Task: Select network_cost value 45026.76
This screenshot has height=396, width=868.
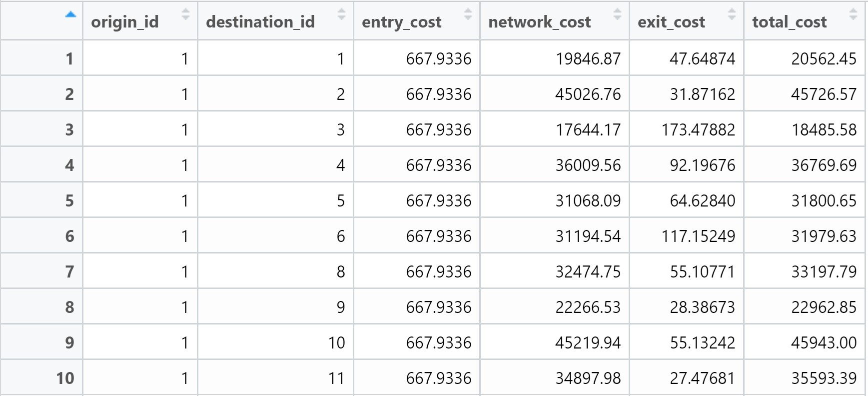Action: [588, 94]
